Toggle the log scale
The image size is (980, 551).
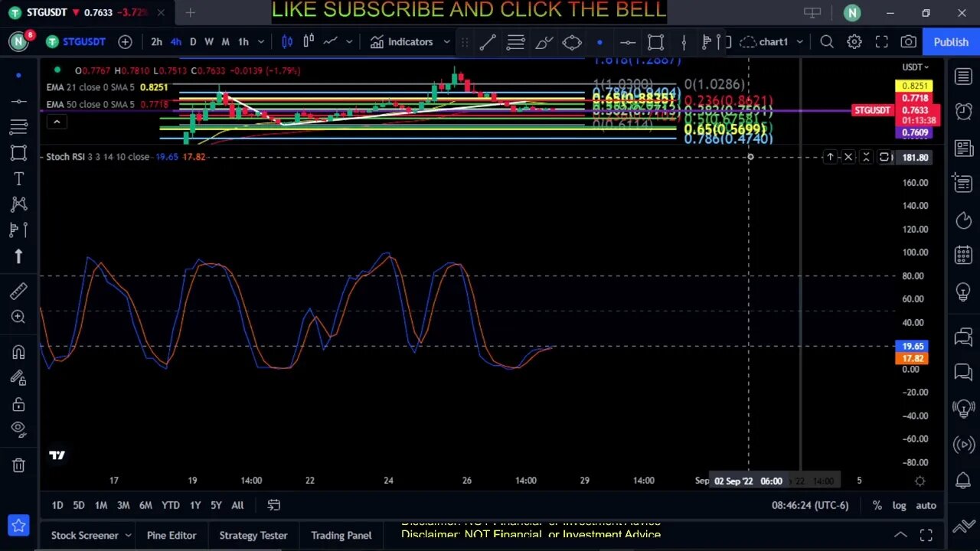(x=899, y=505)
